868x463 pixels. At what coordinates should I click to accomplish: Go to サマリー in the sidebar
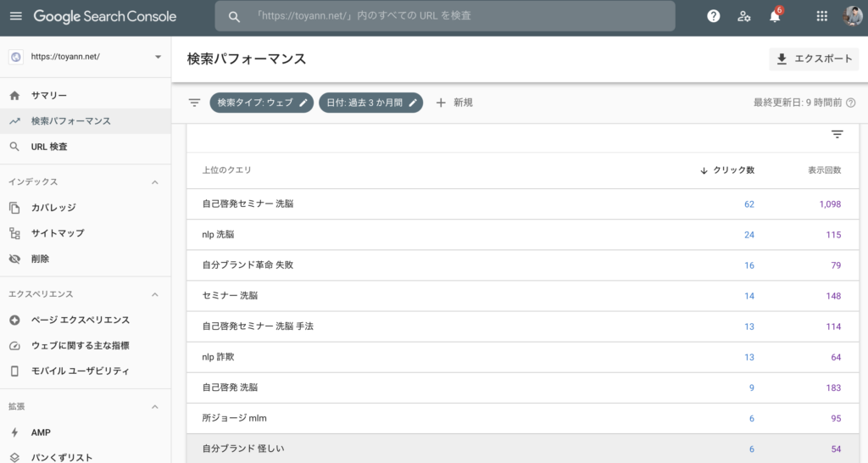click(x=48, y=96)
